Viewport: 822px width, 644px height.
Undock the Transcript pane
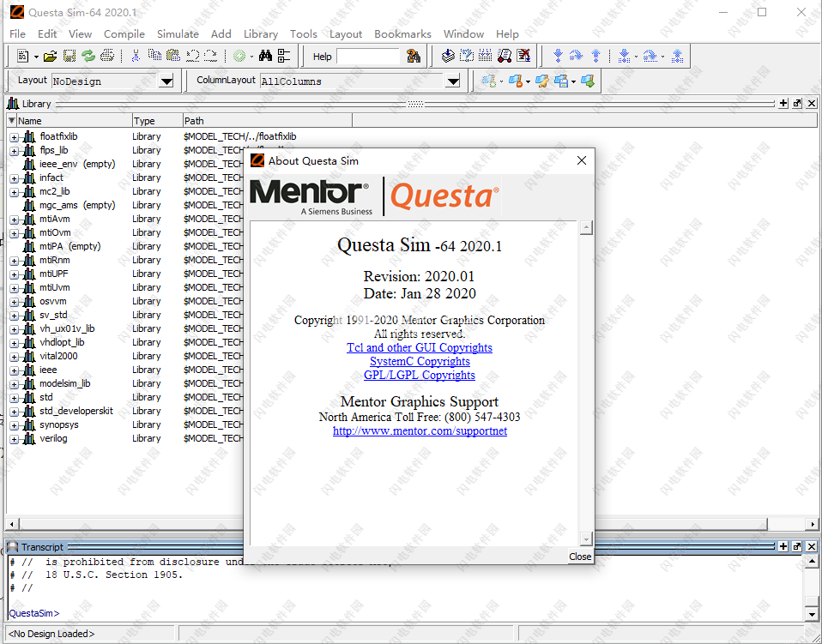[797, 546]
